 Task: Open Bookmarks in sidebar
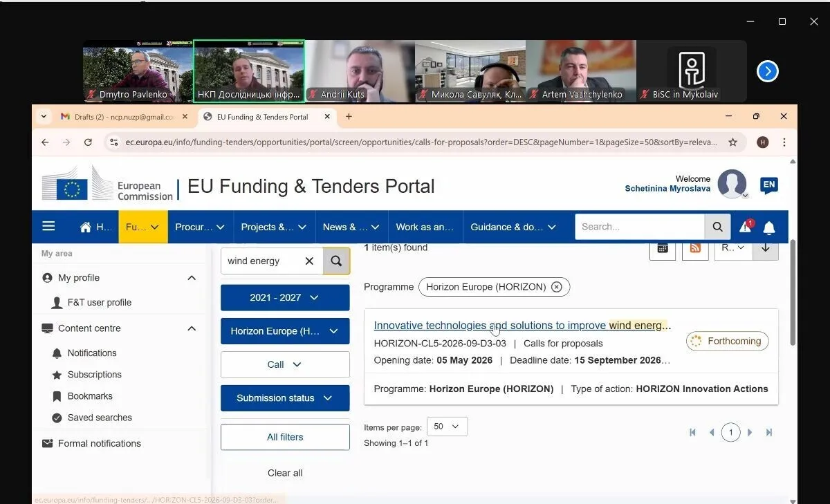[90, 396]
